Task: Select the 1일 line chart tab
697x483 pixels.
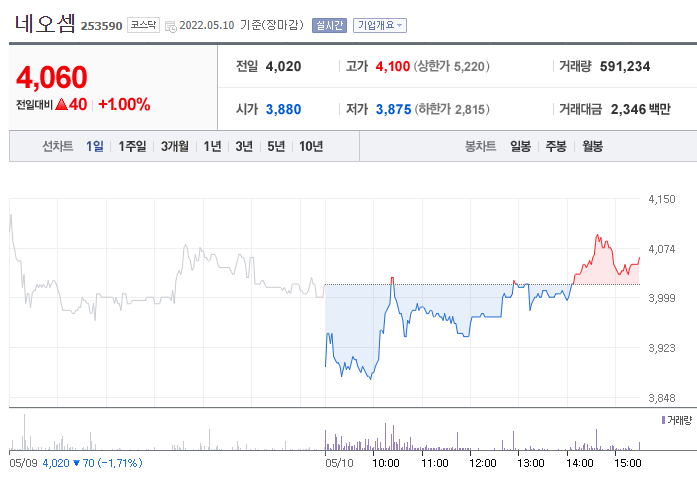Action: coord(95,146)
